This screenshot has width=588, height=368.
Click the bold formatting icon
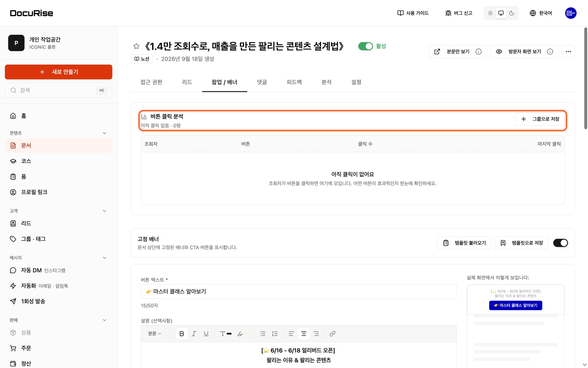tap(182, 334)
